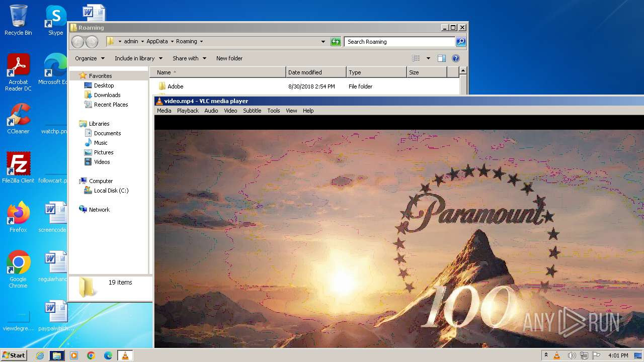Show the preview pane in Explorer
The image size is (644, 362).
tap(441, 58)
